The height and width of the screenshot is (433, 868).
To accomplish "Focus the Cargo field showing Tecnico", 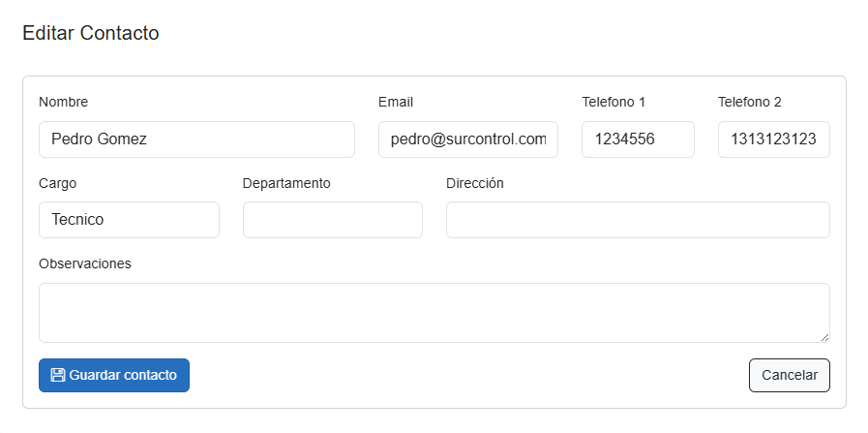I will [129, 220].
